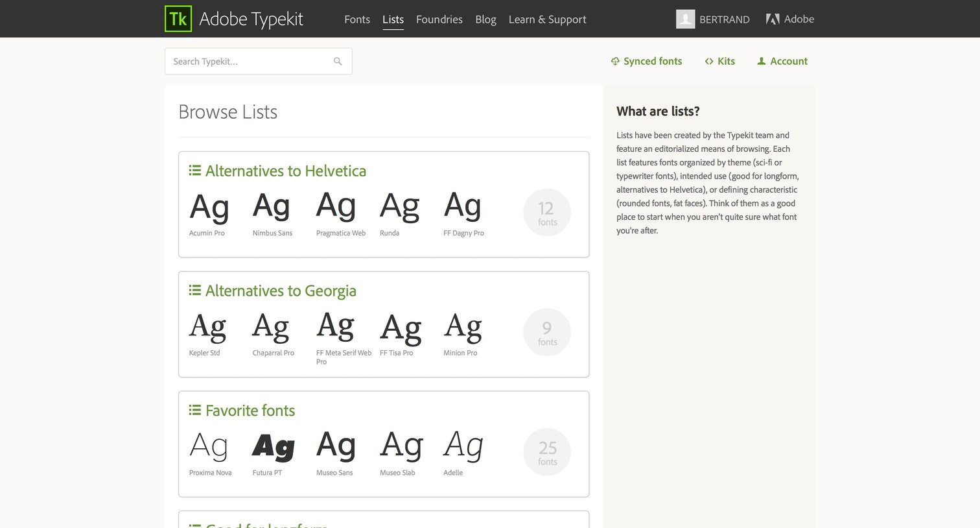Viewport: 980px width, 528px height.
Task: Open Favorite fonts list title
Action: [x=250, y=411]
